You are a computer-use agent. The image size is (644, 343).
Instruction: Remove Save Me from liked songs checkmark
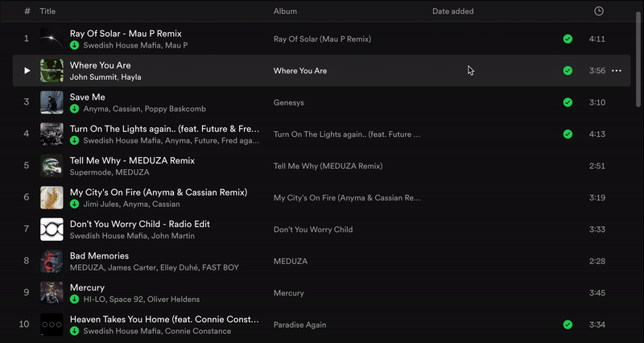coord(568,102)
